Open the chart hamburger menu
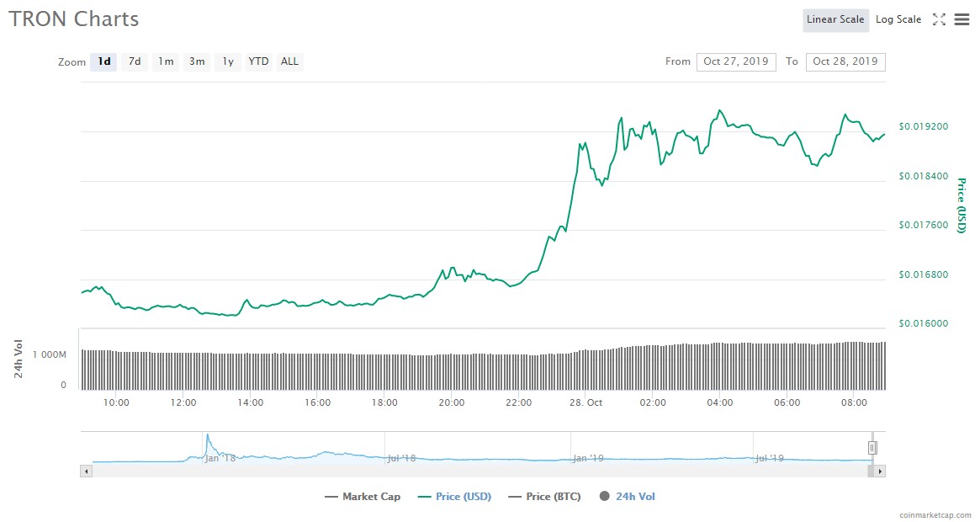The height and width of the screenshot is (522, 980). coord(961,19)
